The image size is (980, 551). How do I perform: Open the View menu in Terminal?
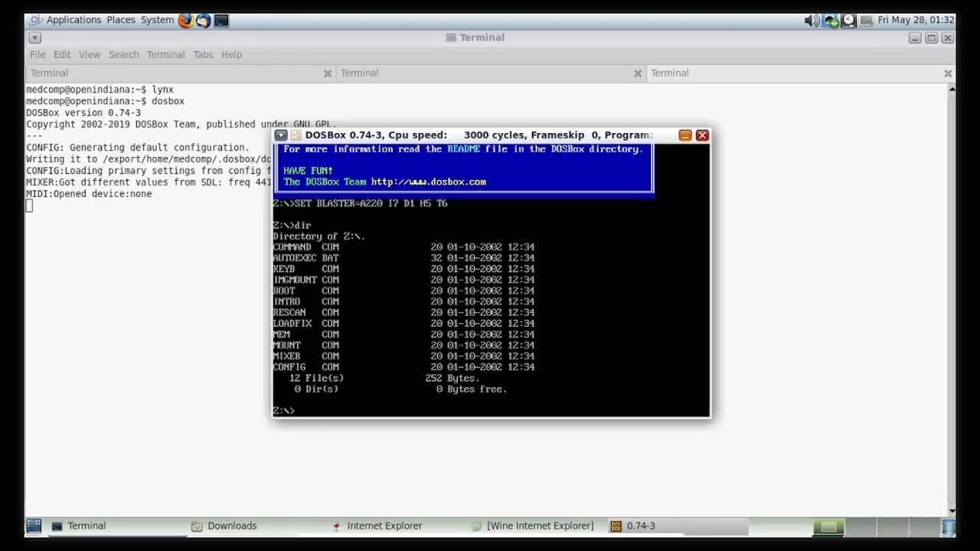pyautogui.click(x=90, y=54)
